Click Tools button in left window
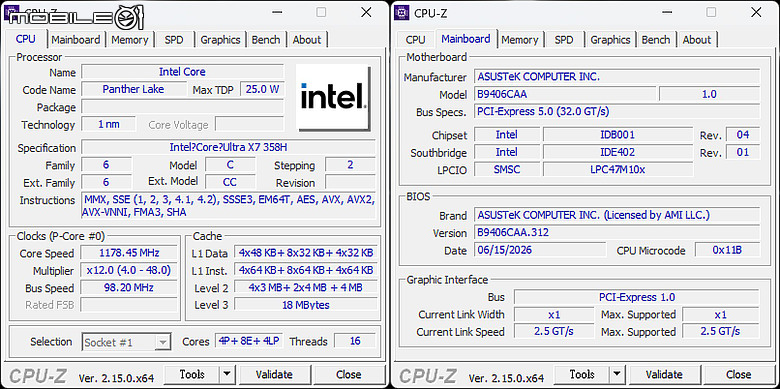The width and height of the screenshot is (780, 389). point(192,374)
